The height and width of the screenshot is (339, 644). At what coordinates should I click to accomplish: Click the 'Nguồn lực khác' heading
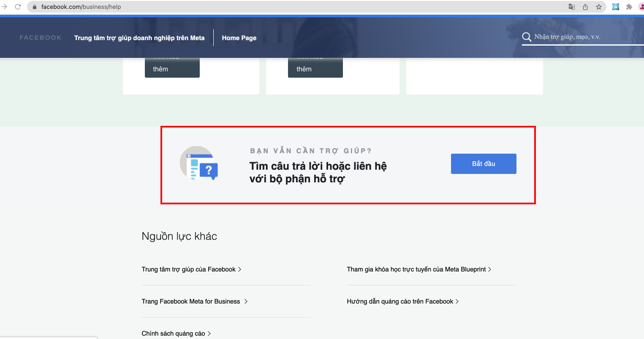(x=179, y=236)
